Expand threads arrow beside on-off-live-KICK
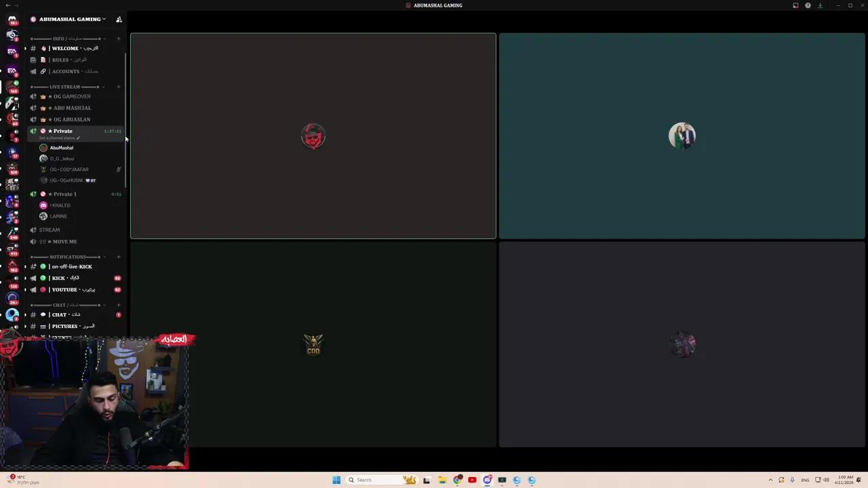This screenshot has height=488, width=868. [25, 266]
